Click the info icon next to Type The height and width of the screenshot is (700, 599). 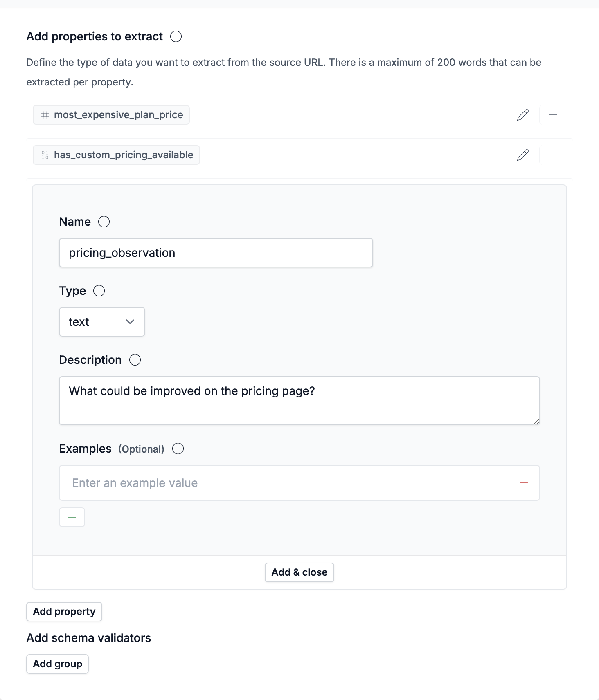[x=99, y=291]
